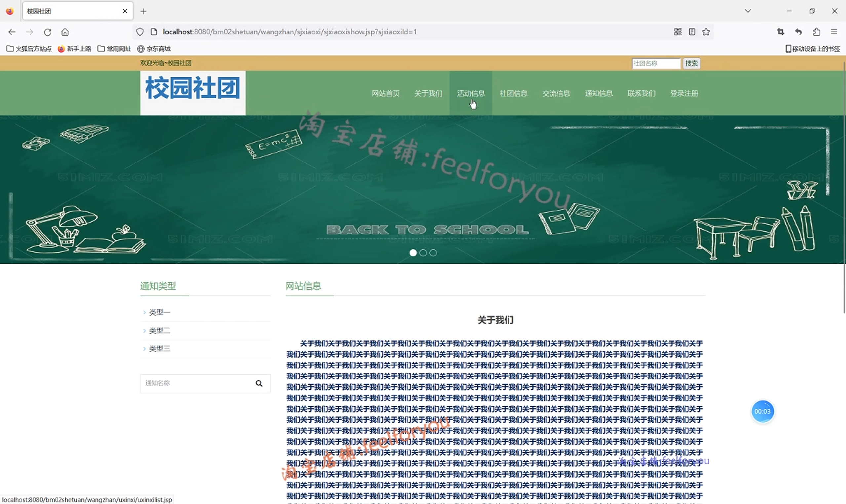
Task: Open the 类型一 notification category
Action: [159, 312]
